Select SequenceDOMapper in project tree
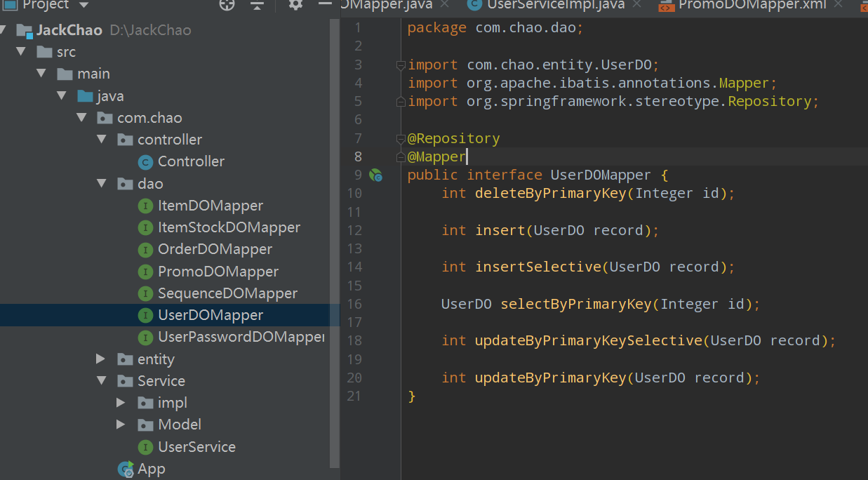The height and width of the screenshot is (480, 868). [x=227, y=293]
